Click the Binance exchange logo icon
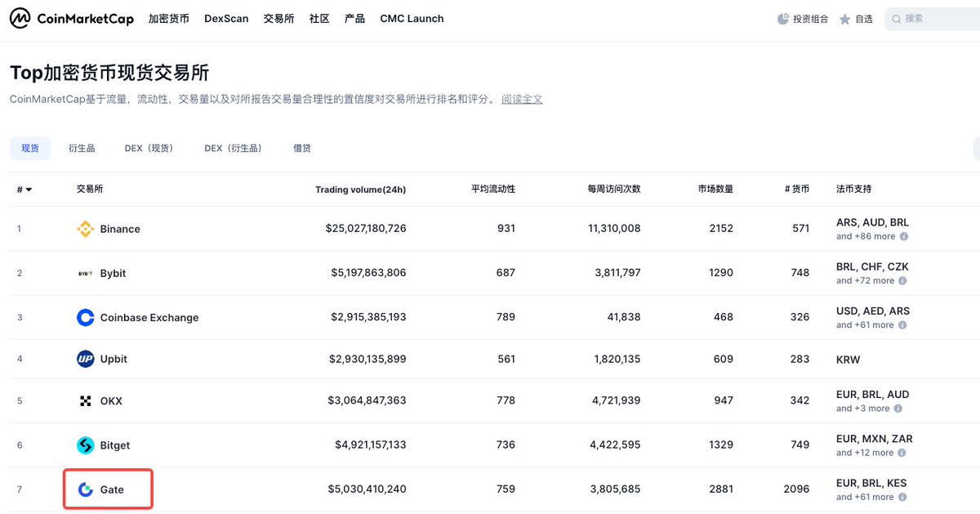Image resolution: width=980 pixels, height=514 pixels. point(85,229)
